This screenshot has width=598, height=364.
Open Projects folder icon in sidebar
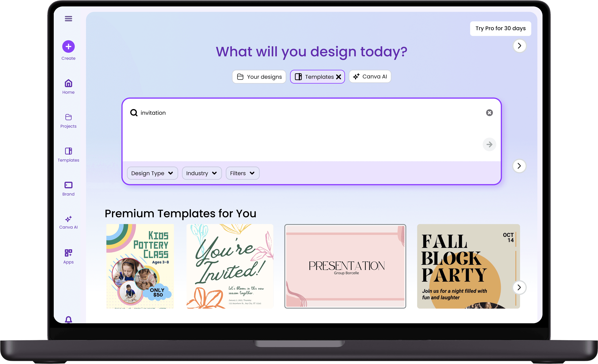click(68, 117)
